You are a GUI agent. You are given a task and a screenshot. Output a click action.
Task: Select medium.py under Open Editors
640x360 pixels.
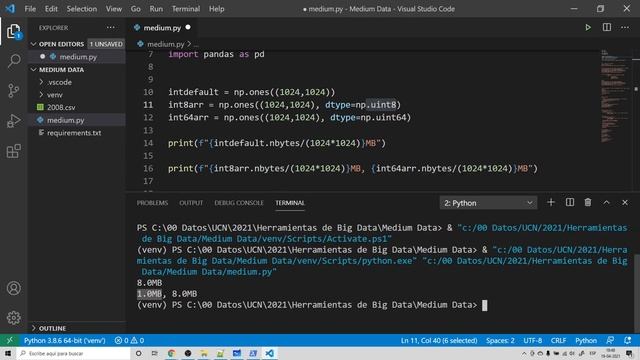(77, 57)
